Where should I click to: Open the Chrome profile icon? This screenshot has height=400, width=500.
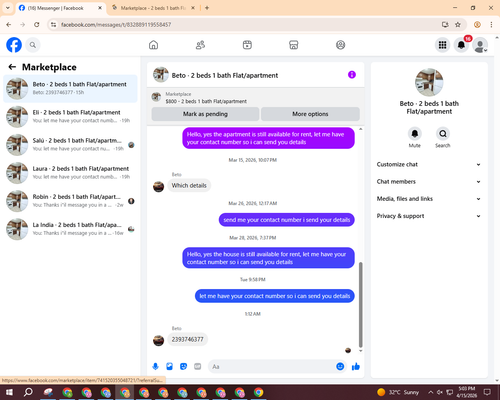click(477, 25)
